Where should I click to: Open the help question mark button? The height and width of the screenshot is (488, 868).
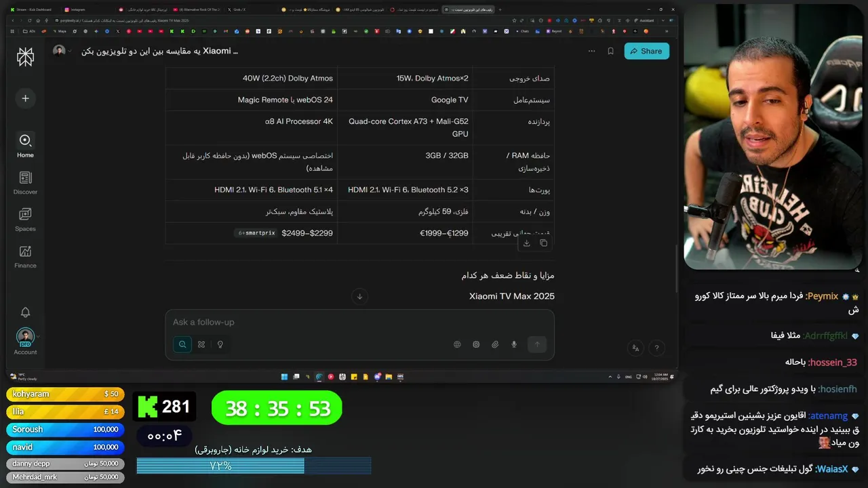[x=656, y=348]
